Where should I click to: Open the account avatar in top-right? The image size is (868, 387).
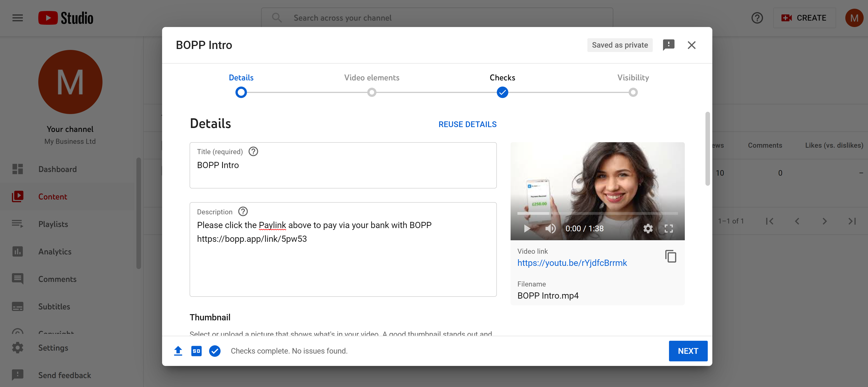854,18
